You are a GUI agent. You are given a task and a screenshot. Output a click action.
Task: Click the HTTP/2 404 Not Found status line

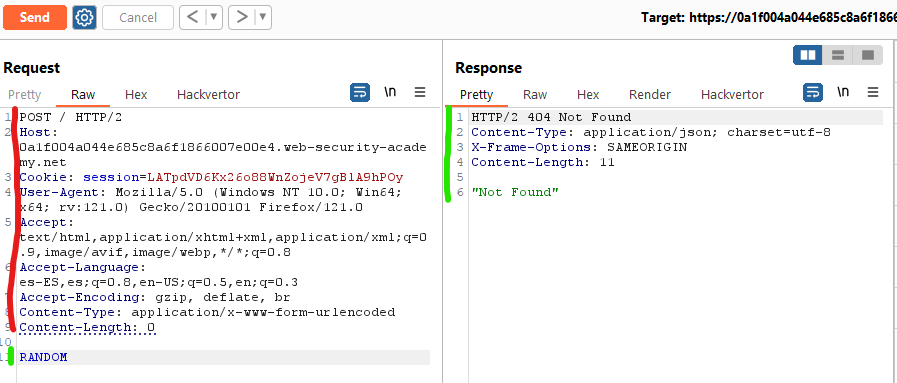[551, 118]
